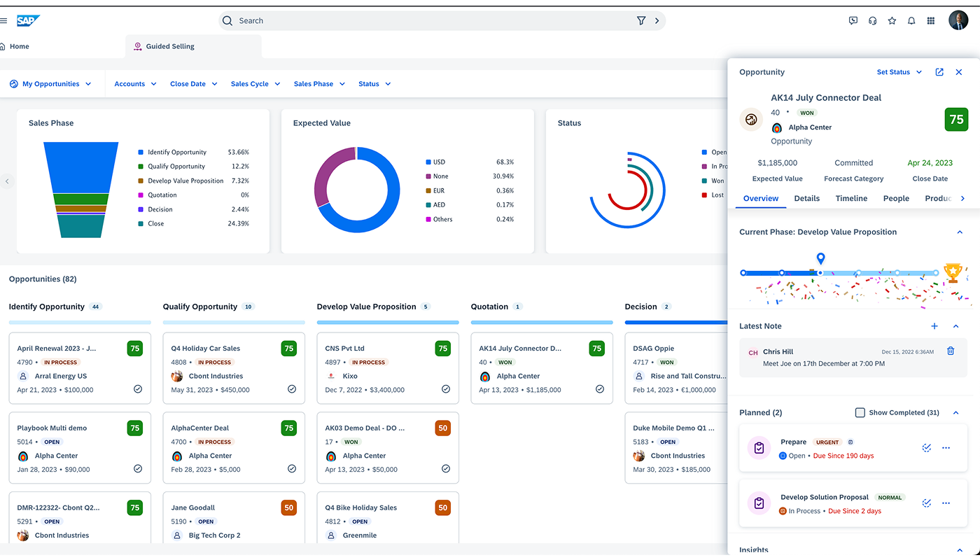Add a new note with plus icon
980x560 pixels.
pos(934,326)
